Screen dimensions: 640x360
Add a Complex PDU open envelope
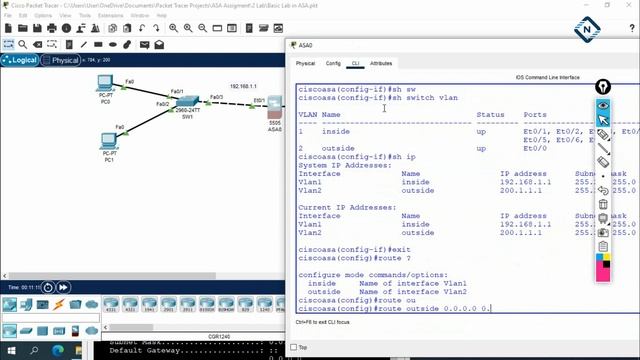click(x=159, y=44)
